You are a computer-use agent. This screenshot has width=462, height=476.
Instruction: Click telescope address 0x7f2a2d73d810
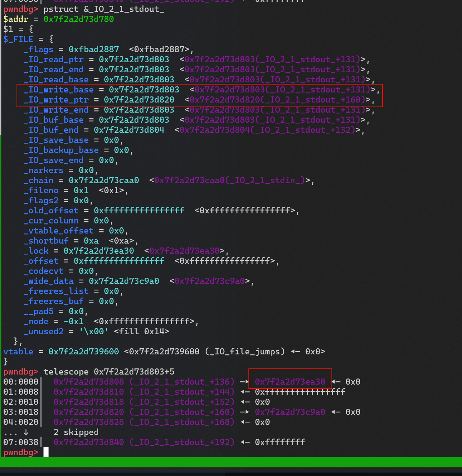(89, 392)
